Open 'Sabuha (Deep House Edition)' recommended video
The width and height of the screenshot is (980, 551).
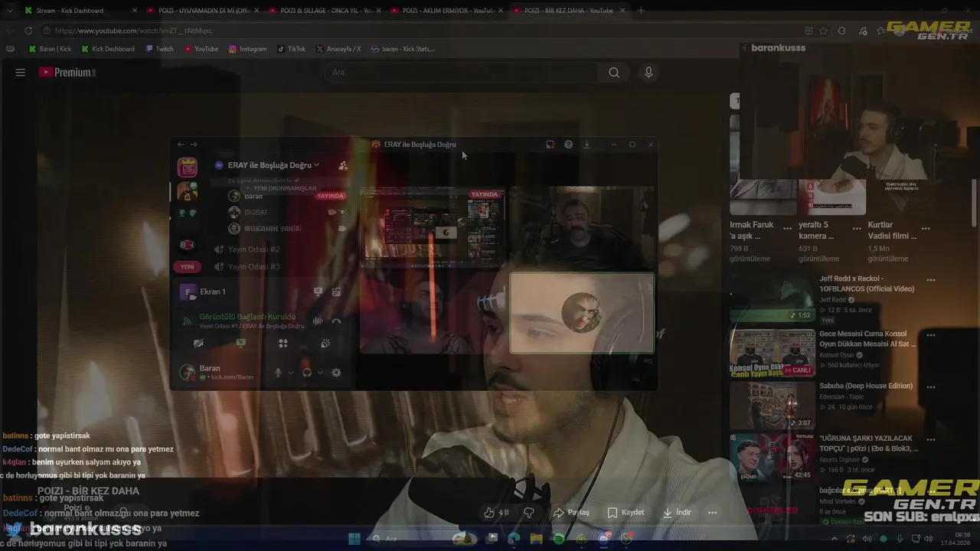773,406
